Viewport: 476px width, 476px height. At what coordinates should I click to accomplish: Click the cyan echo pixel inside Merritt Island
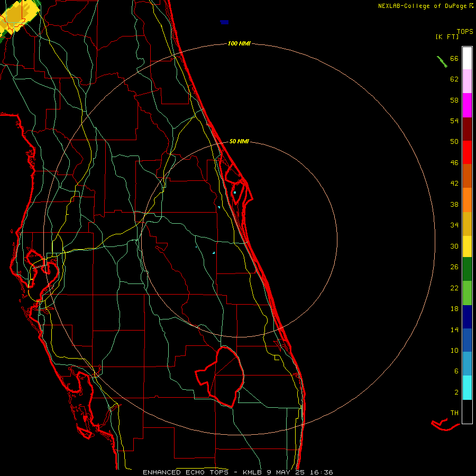pyautogui.click(x=235, y=193)
